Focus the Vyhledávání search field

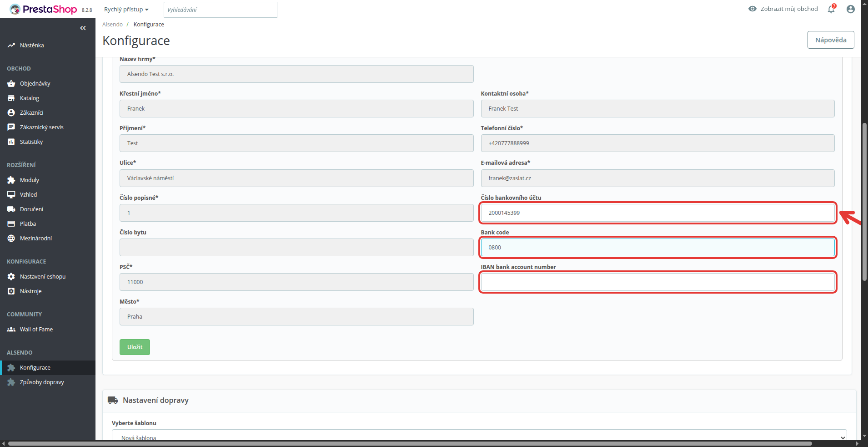click(221, 10)
